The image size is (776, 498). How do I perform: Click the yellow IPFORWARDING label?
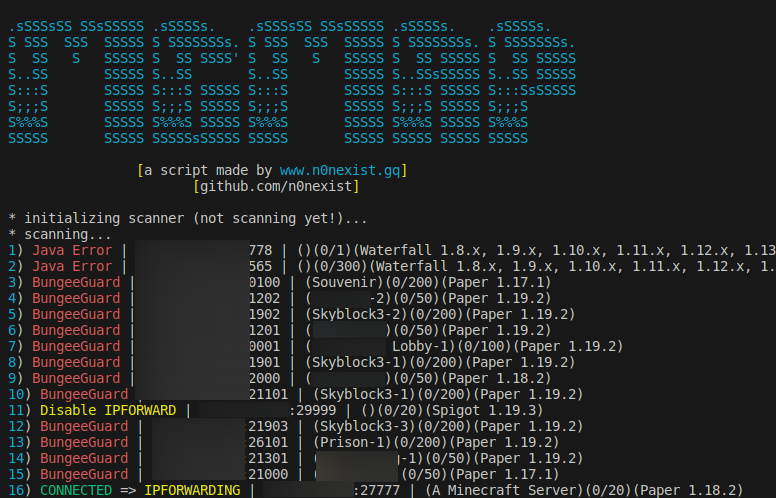[x=192, y=490]
